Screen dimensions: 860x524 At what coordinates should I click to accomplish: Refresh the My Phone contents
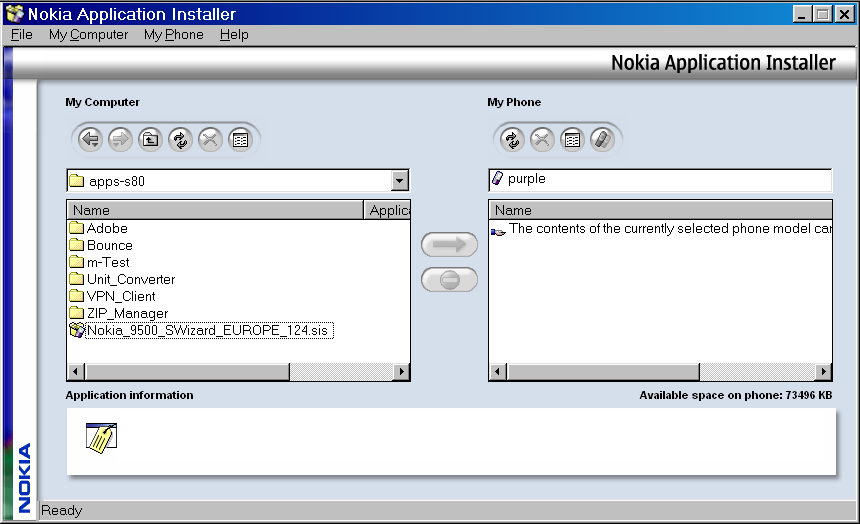click(x=512, y=139)
